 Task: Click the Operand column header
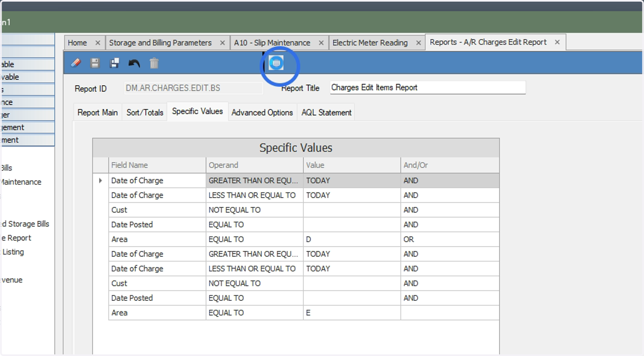tap(254, 165)
